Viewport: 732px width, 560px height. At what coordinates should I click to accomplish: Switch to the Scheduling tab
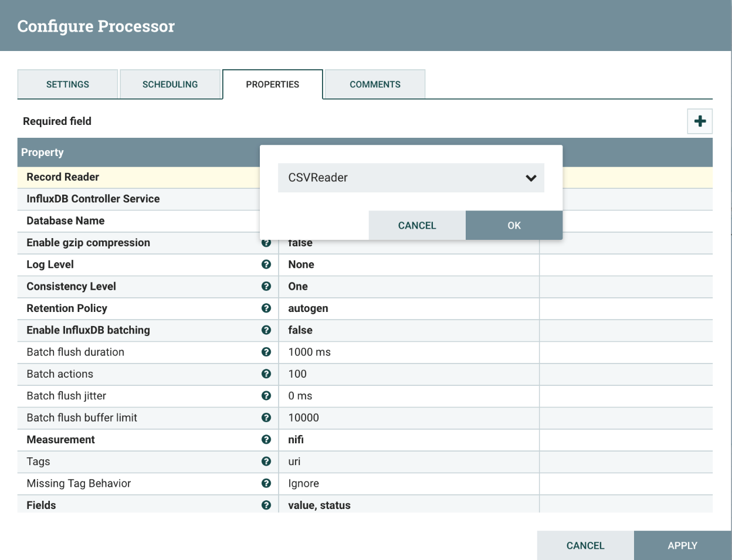tap(170, 84)
